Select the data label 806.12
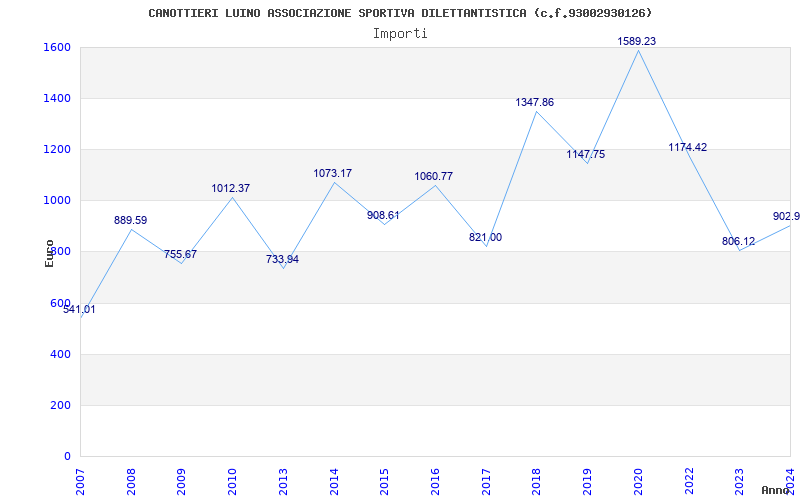Viewport: 800px width, 500px height. coord(738,241)
